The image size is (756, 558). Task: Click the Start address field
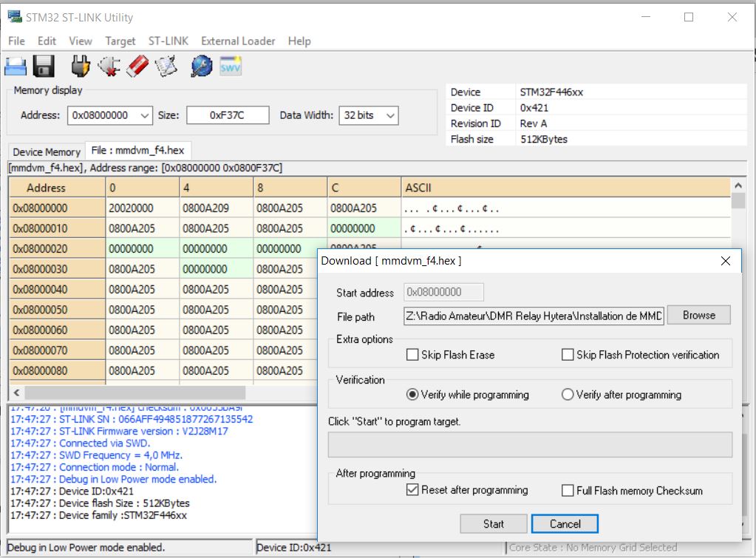click(443, 292)
